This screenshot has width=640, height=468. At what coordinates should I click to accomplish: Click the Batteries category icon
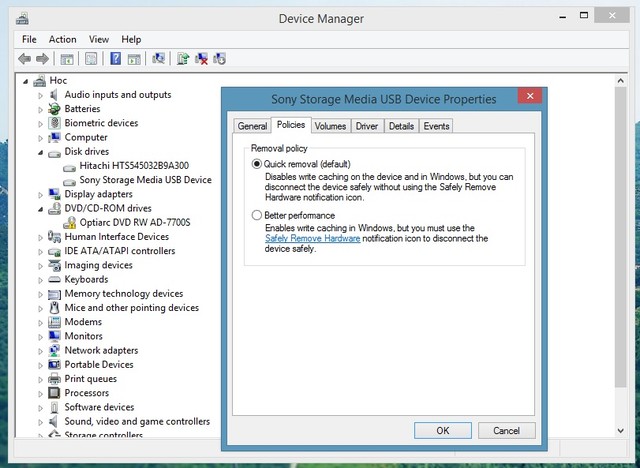tap(54, 109)
